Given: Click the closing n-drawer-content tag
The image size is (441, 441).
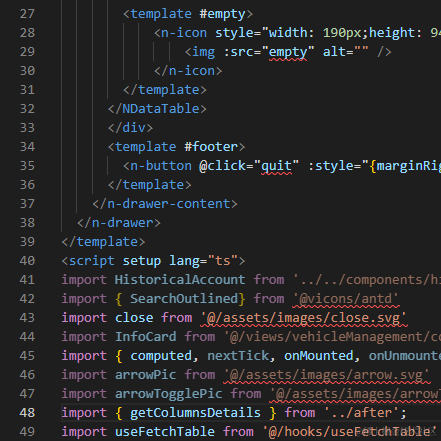Looking at the screenshot, I should click(165, 204).
